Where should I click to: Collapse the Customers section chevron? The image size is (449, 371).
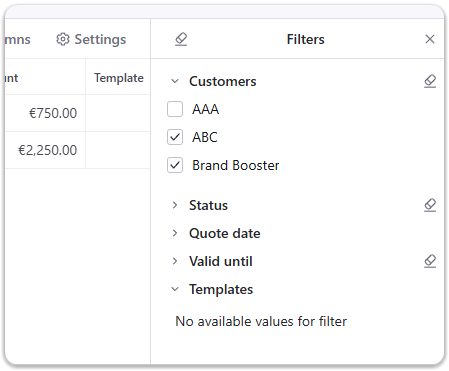[175, 81]
